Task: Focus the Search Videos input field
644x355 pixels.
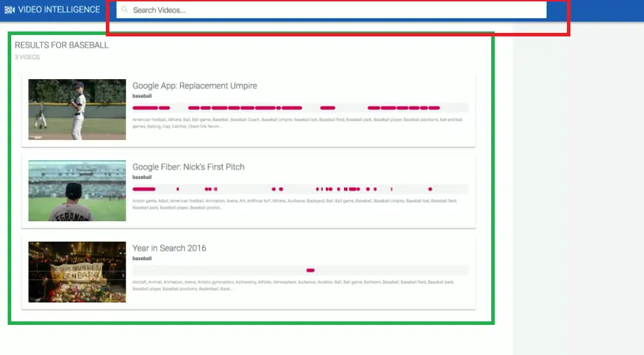Action: 331,11
